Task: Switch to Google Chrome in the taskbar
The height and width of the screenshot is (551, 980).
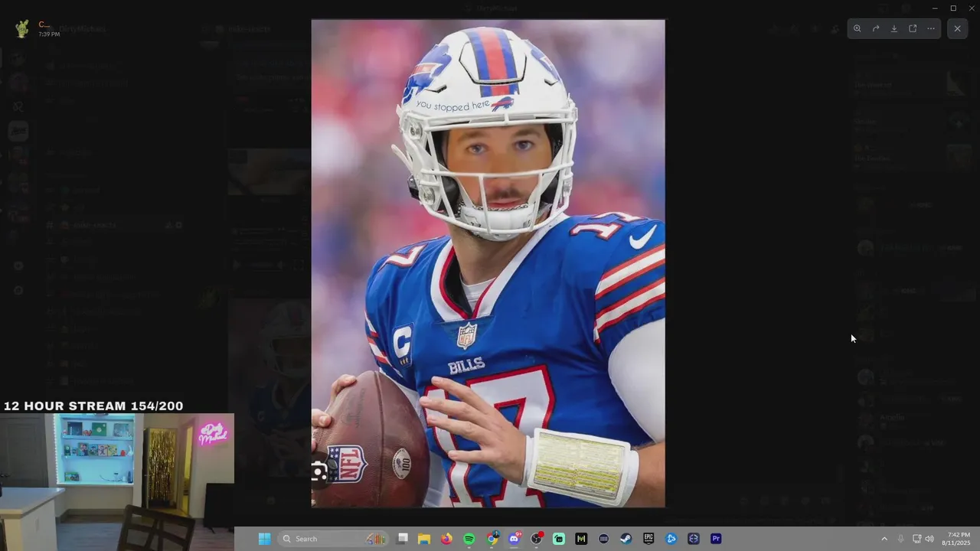Action: point(492,539)
